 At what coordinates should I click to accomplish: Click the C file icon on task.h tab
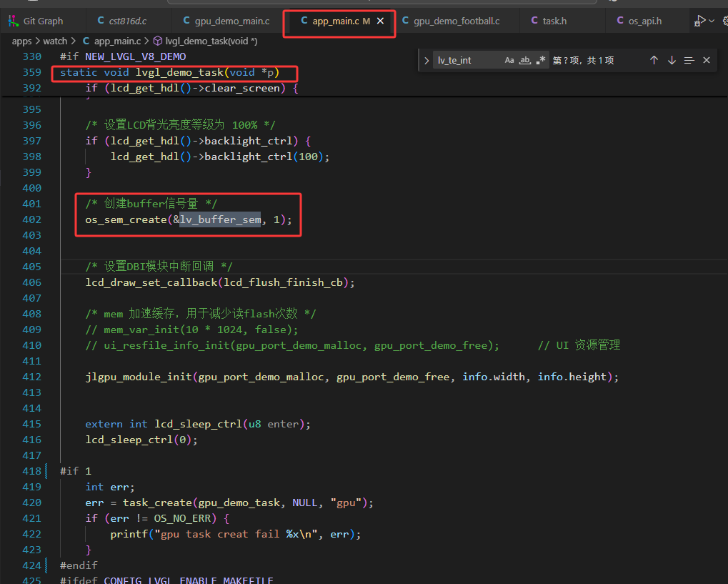pos(534,21)
